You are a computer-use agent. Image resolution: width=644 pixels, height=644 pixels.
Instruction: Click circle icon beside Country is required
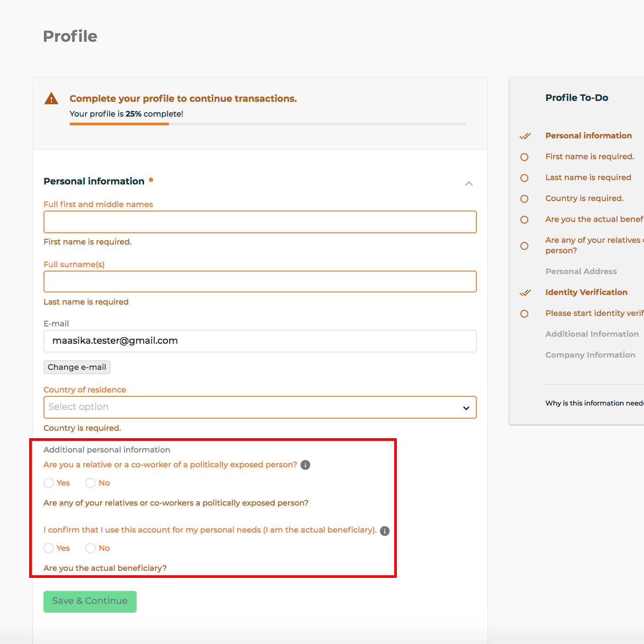click(x=524, y=199)
